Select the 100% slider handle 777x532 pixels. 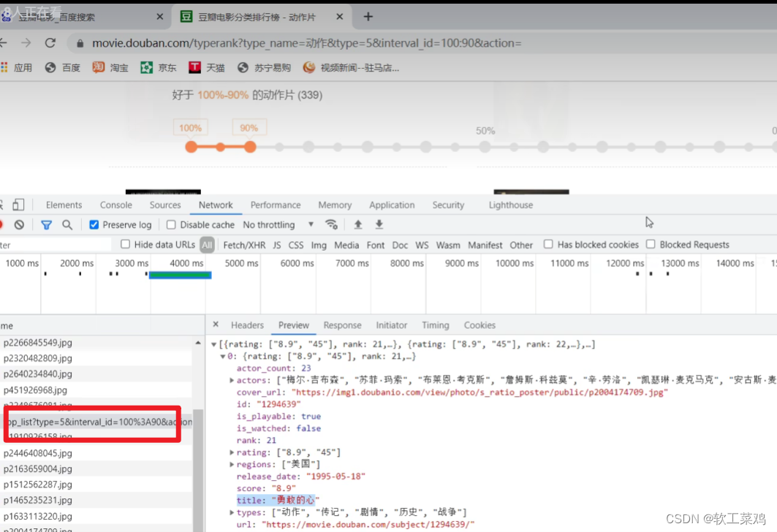click(192, 147)
